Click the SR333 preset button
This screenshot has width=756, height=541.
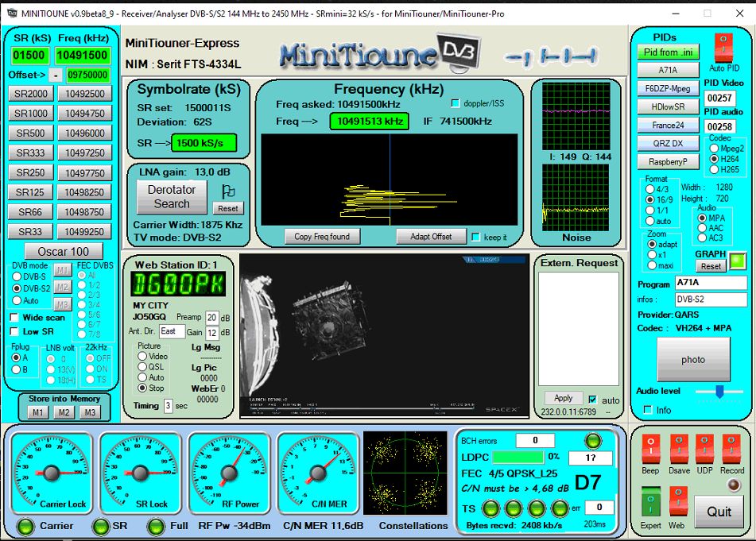(31, 153)
